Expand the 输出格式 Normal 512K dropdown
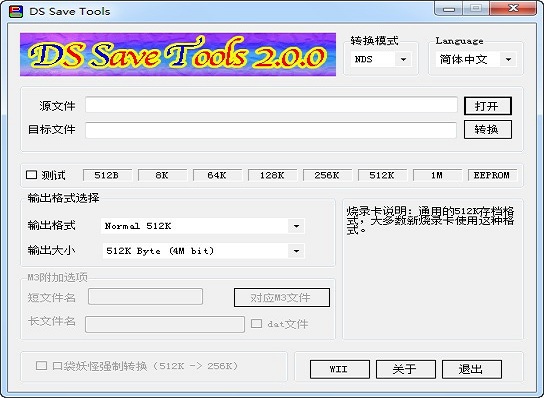This screenshot has width=544, height=398. [x=203, y=226]
